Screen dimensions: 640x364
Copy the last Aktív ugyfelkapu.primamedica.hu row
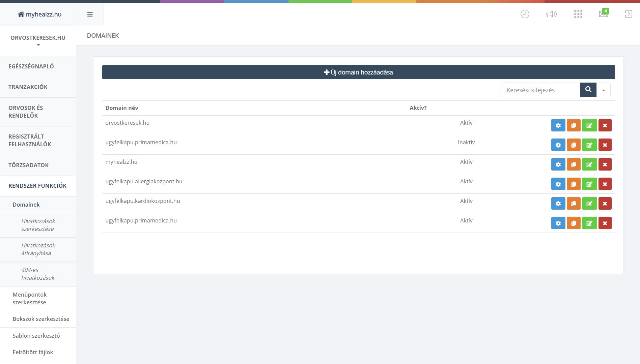pos(574,223)
